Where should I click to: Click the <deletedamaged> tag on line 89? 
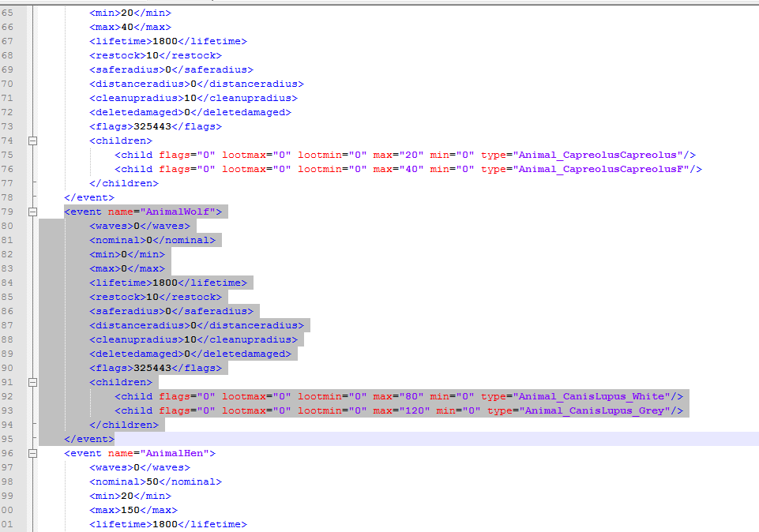(x=137, y=354)
